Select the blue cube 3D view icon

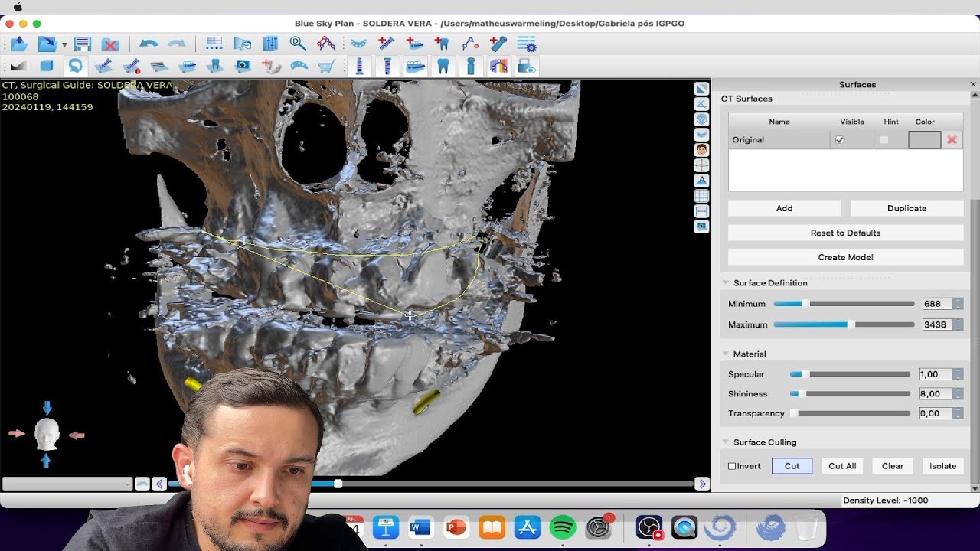point(47,67)
